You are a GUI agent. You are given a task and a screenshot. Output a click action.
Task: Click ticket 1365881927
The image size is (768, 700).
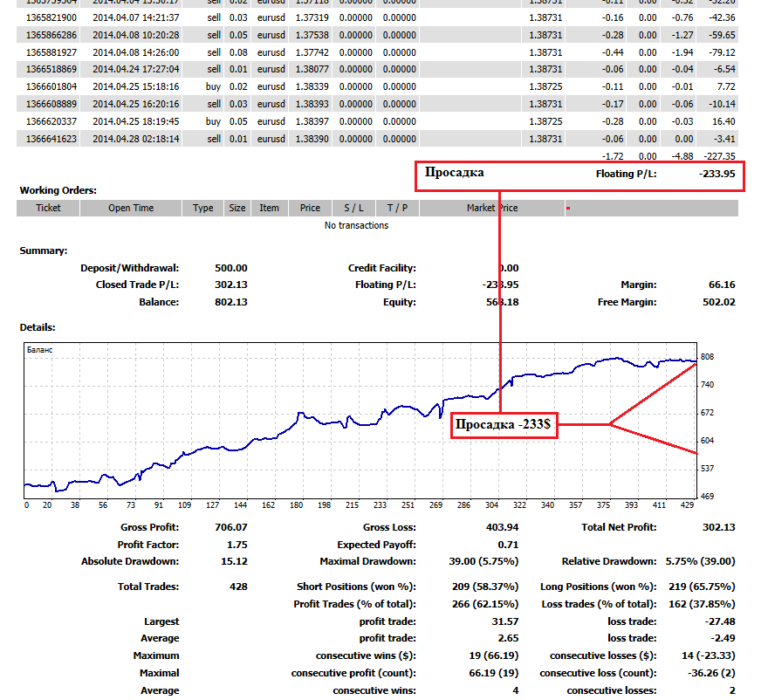[x=51, y=52]
